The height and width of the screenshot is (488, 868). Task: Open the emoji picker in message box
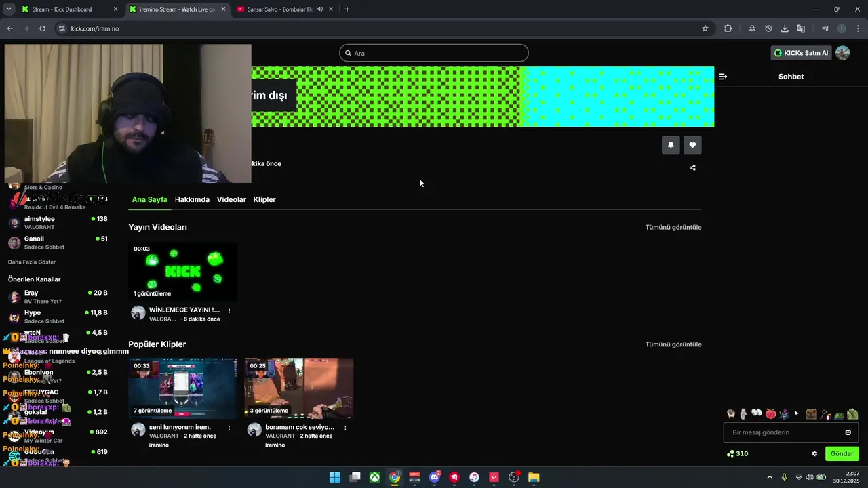[x=848, y=432]
